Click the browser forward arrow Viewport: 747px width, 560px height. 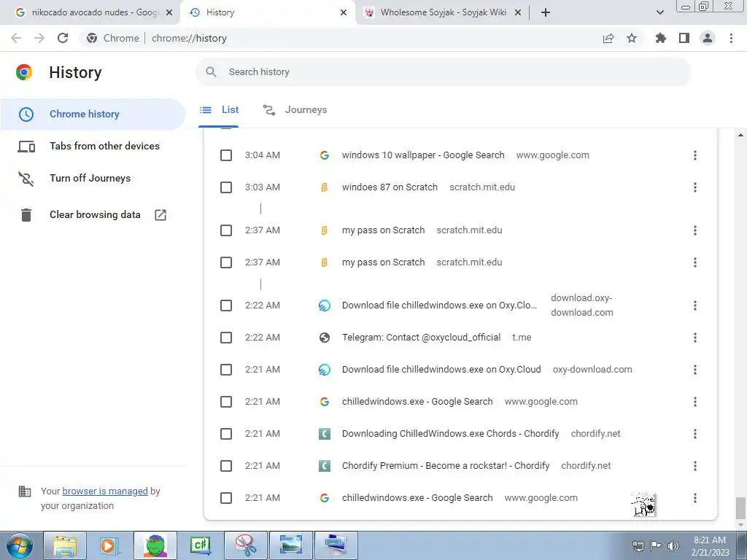click(x=39, y=38)
